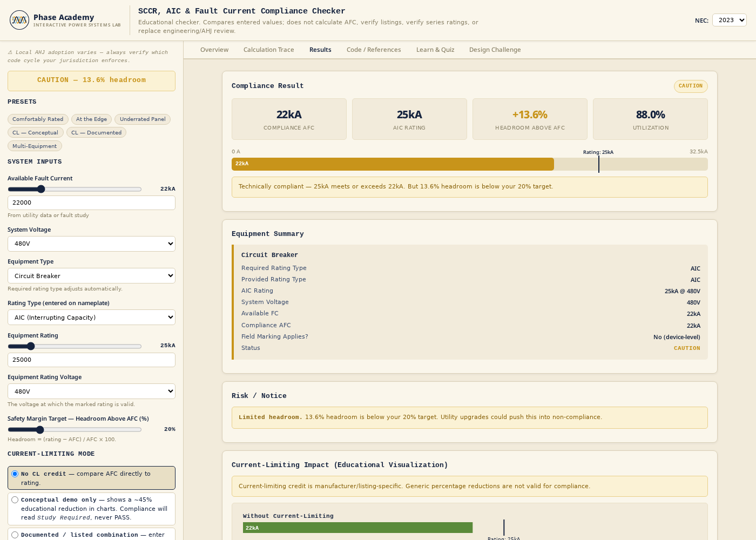Click the Phase Academy logo icon

coord(19,20)
